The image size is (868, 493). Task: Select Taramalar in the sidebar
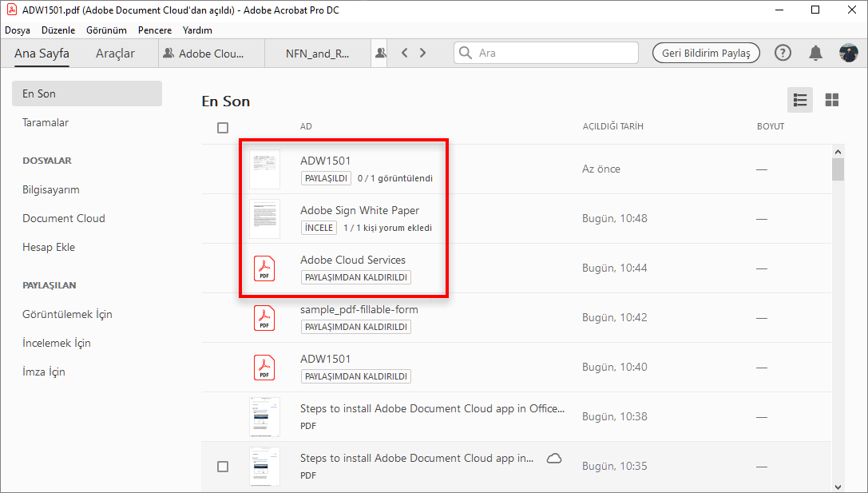tap(46, 122)
